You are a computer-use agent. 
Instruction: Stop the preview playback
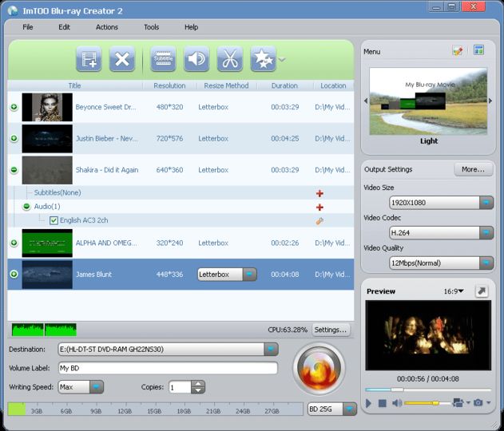click(x=382, y=403)
